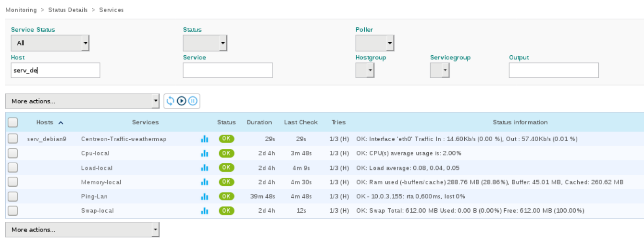Click Monitoring in the breadcrumb

tap(21, 10)
